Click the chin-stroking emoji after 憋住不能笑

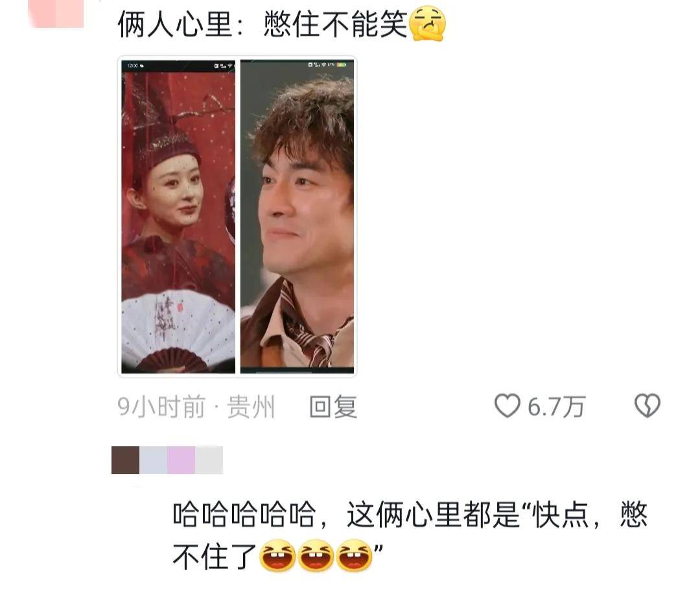428,24
